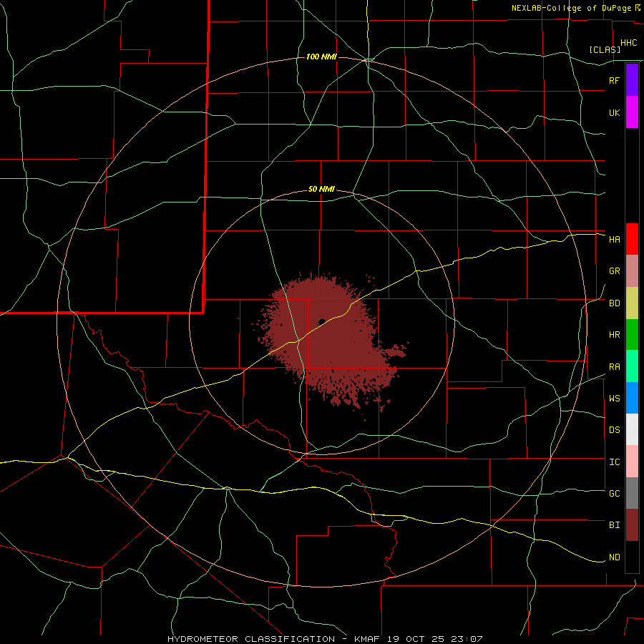The height and width of the screenshot is (644, 644).
Task: Click the dark red biological echo blob
Action: tap(328, 341)
